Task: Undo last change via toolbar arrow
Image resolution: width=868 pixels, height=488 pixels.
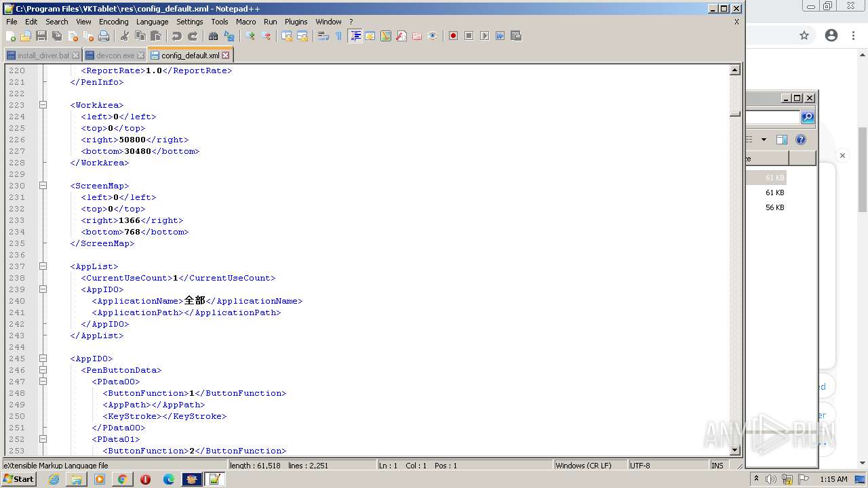Action: (x=177, y=36)
